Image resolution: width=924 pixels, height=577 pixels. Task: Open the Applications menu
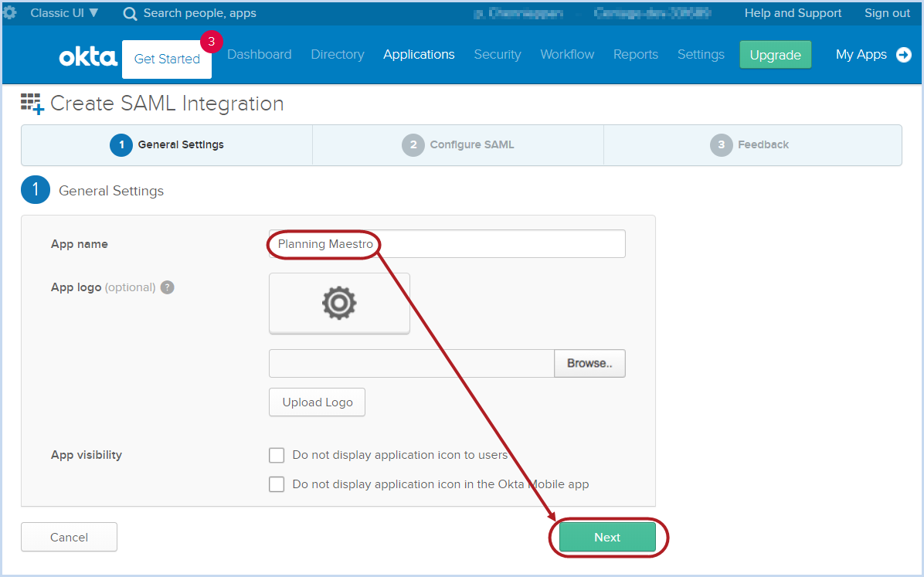(419, 54)
